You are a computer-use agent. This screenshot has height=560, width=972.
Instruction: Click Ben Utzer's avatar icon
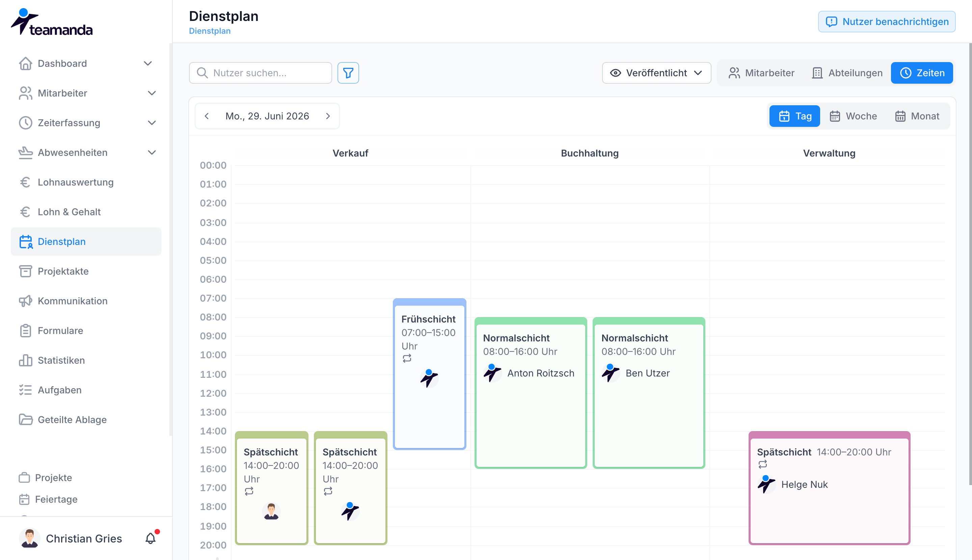point(611,373)
